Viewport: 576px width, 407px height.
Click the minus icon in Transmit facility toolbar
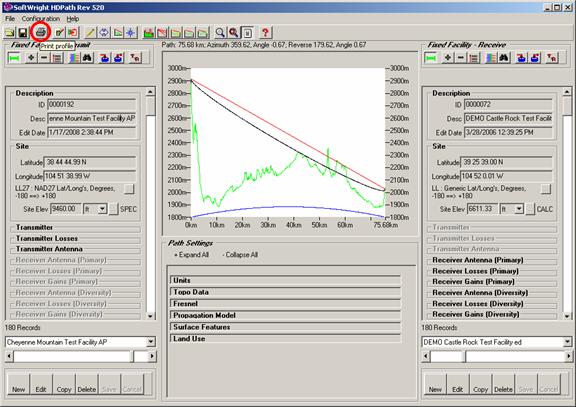coord(44,58)
